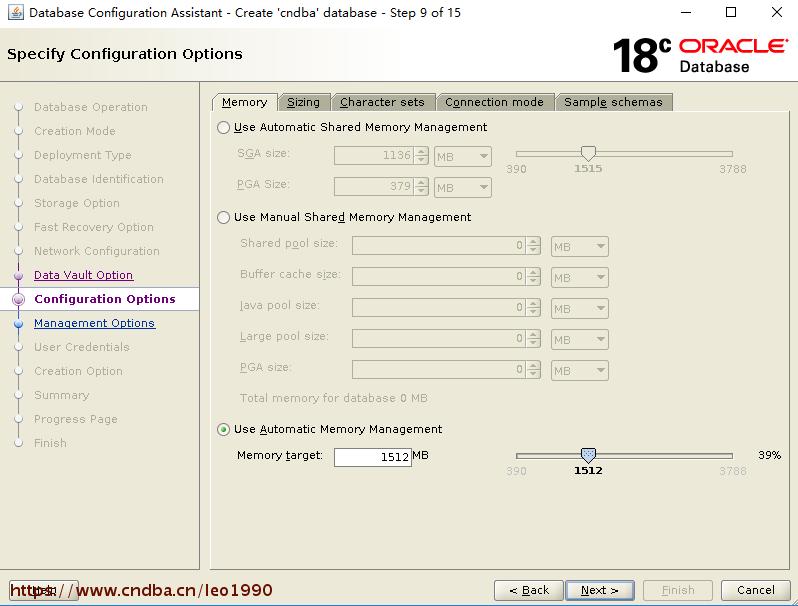Open the upper PGA Size unit dropdown
Viewport: 798px width, 606px height.
tap(463, 188)
